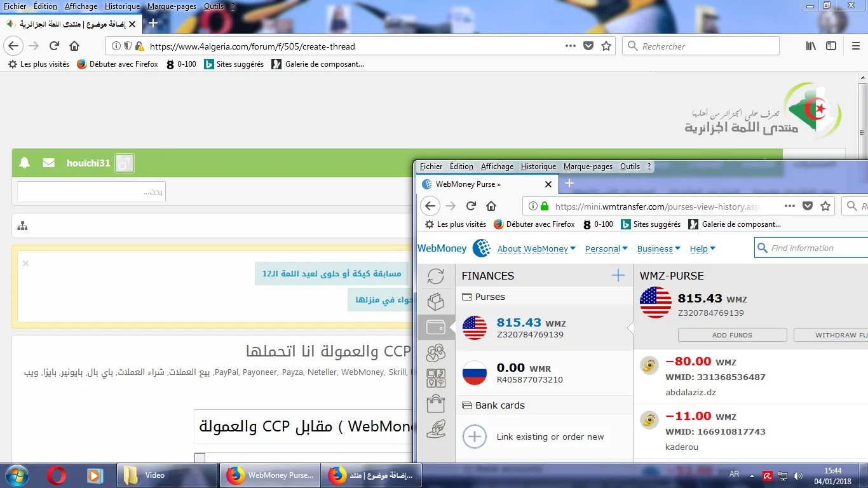This screenshot has height=488, width=868.
Task: Click the WebMoney refresh sidebar icon
Action: (435, 276)
